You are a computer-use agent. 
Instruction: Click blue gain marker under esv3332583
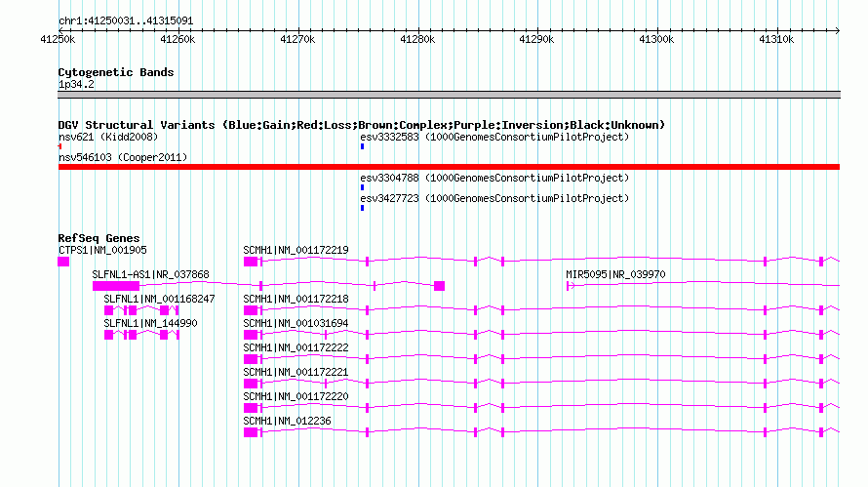pos(362,146)
